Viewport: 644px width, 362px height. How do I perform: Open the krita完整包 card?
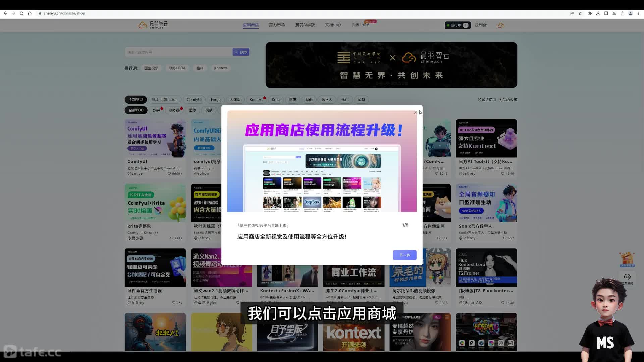point(155,212)
